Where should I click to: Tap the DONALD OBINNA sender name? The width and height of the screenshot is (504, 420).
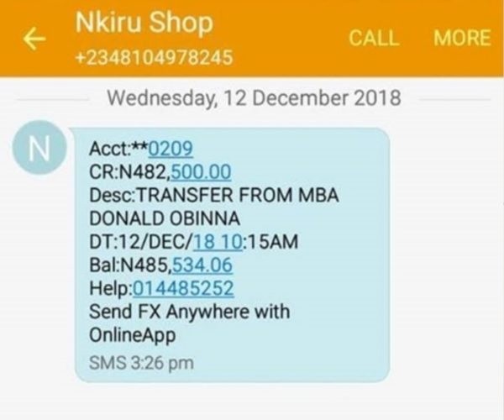coord(165,218)
